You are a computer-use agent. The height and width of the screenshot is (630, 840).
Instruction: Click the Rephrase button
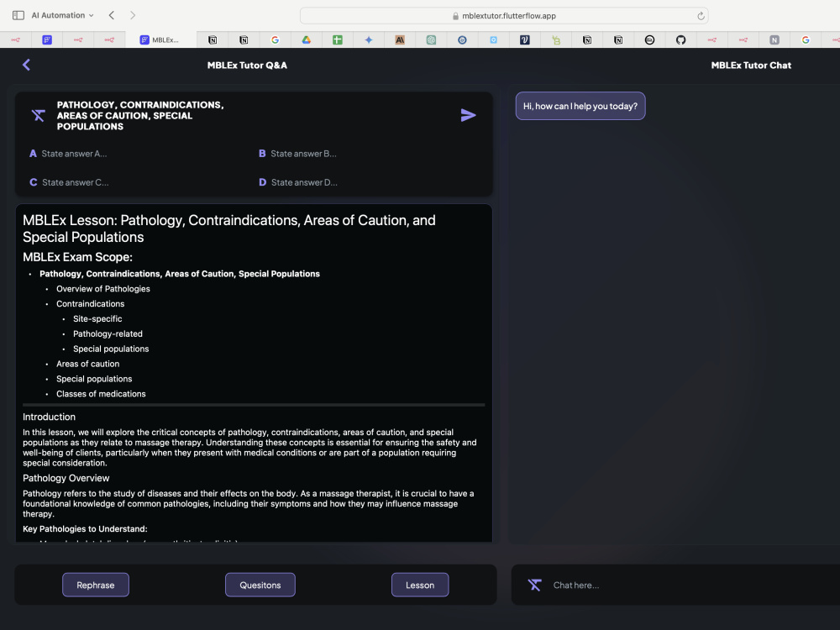(x=96, y=585)
